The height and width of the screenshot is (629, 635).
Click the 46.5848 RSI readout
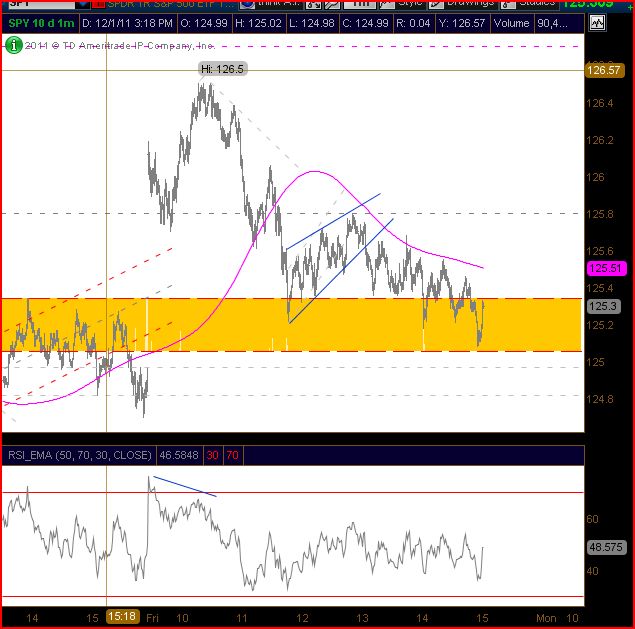click(x=179, y=455)
